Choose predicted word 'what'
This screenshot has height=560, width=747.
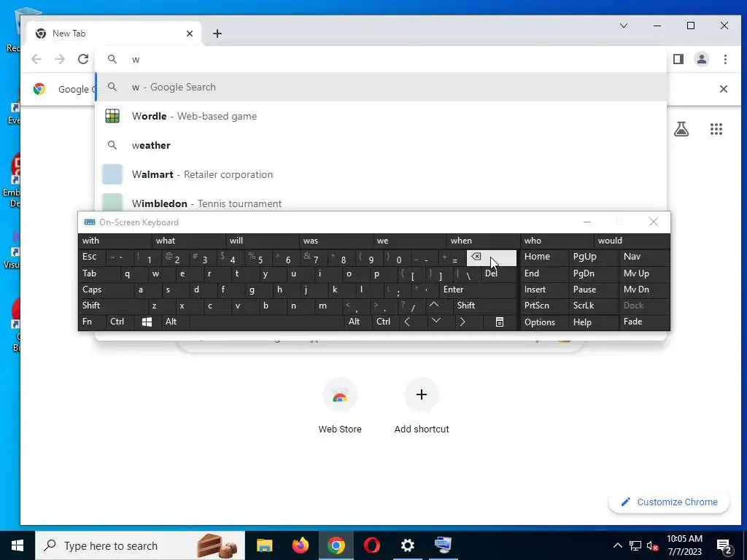tap(189, 241)
